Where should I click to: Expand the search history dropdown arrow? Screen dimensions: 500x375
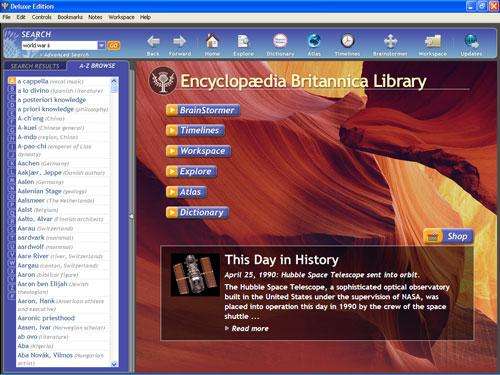coord(102,45)
